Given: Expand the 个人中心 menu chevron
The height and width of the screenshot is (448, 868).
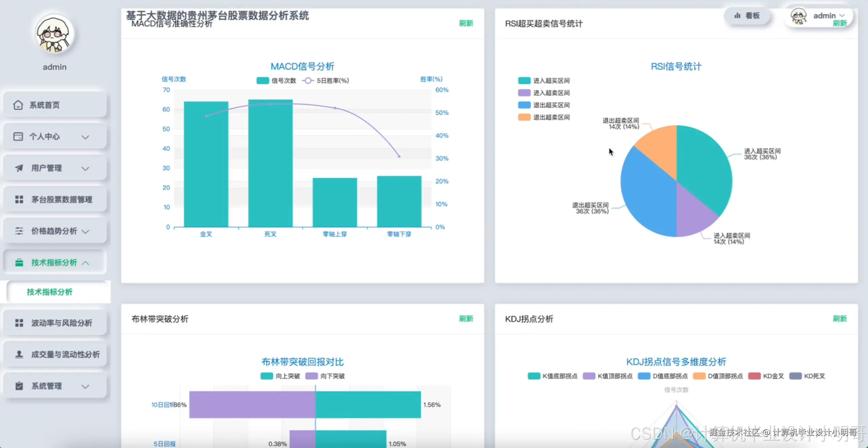Looking at the screenshot, I should [x=85, y=137].
